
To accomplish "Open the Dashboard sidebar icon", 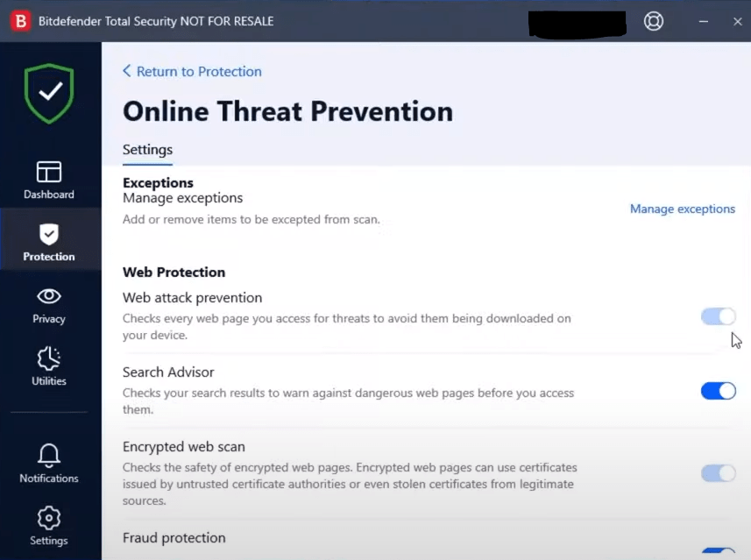I will pos(49,172).
